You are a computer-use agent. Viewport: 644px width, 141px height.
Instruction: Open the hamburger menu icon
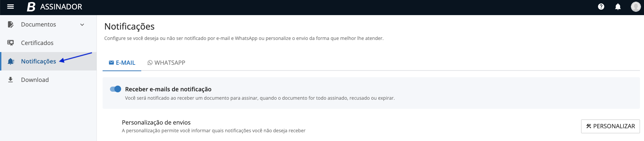pyautogui.click(x=10, y=7)
